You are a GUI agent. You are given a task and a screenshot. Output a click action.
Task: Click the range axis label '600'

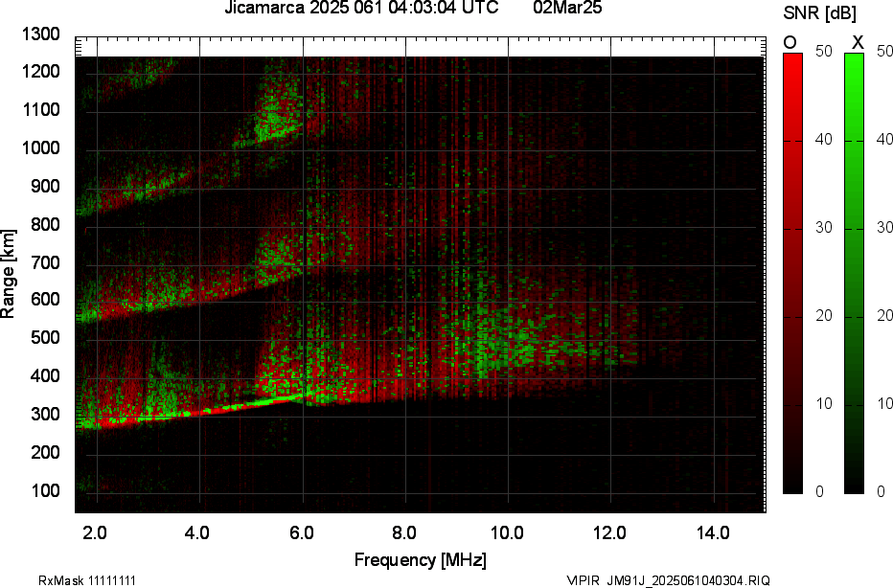click(x=45, y=299)
